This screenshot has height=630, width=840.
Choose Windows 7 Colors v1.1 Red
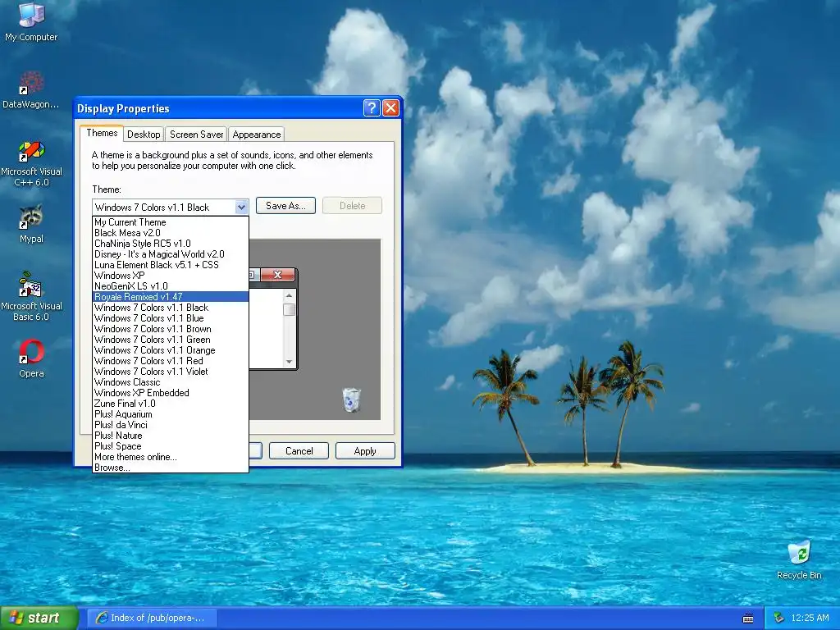click(171, 361)
